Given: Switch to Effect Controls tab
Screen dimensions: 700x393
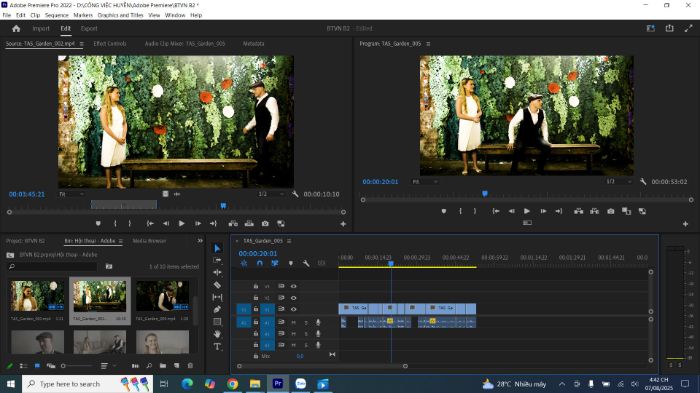Looking at the screenshot, I should tap(110, 44).
